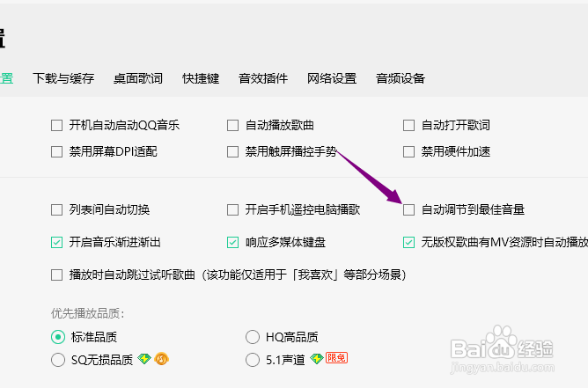Go to 快捷键 settings tab

point(201,78)
